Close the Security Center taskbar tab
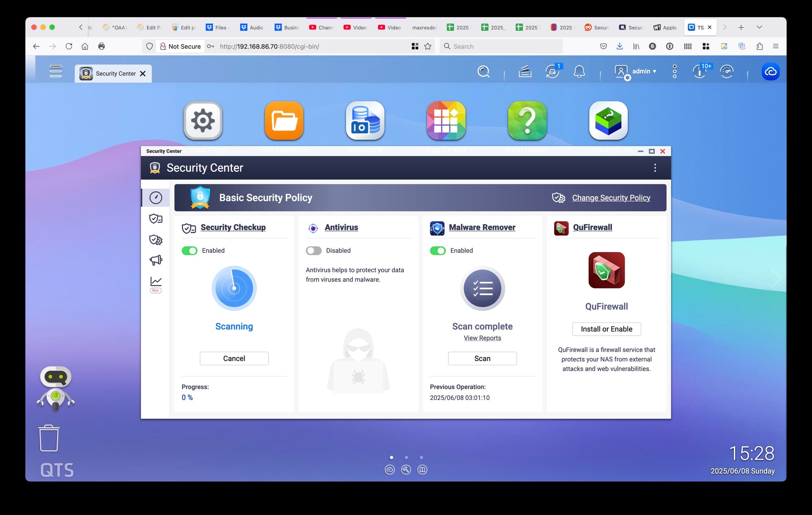 click(x=143, y=74)
